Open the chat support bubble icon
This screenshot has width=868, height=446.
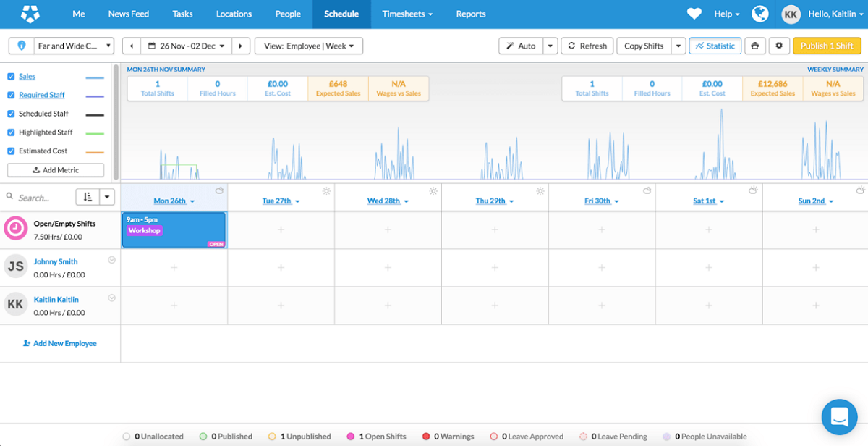tap(839, 416)
